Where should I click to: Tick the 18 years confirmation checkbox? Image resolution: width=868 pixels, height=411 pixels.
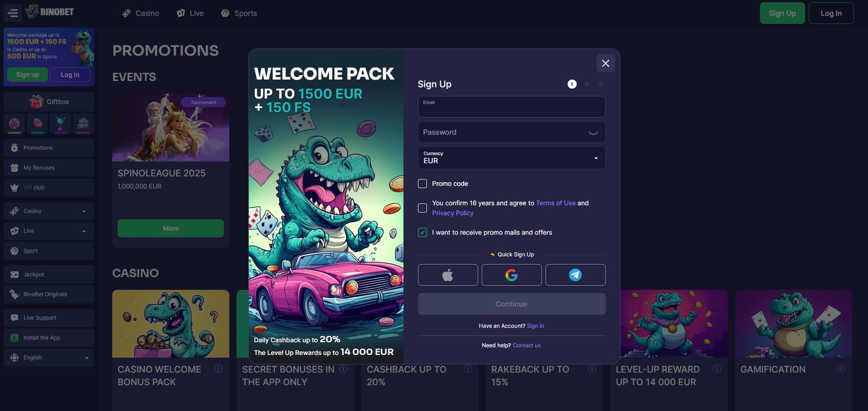pyautogui.click(x=422, y=208)
